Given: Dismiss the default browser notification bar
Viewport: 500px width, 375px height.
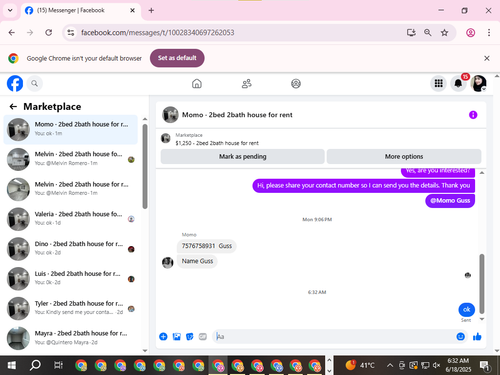Looking at the screenshot, I should coord(487,58).
